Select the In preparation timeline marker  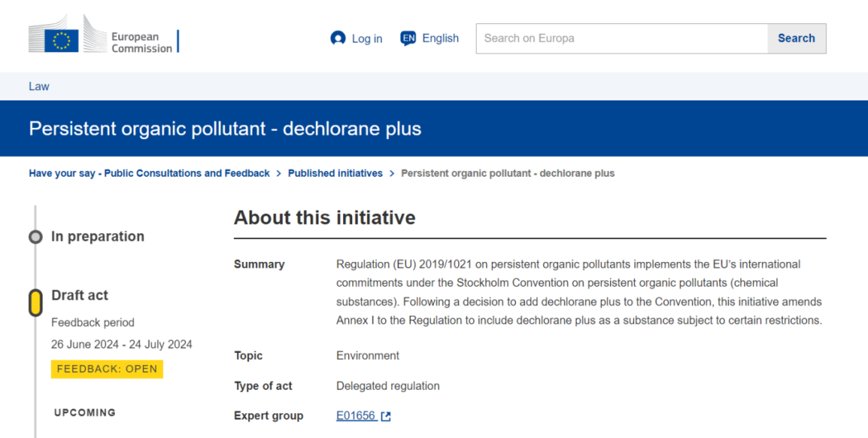click(x=35, y=237)
